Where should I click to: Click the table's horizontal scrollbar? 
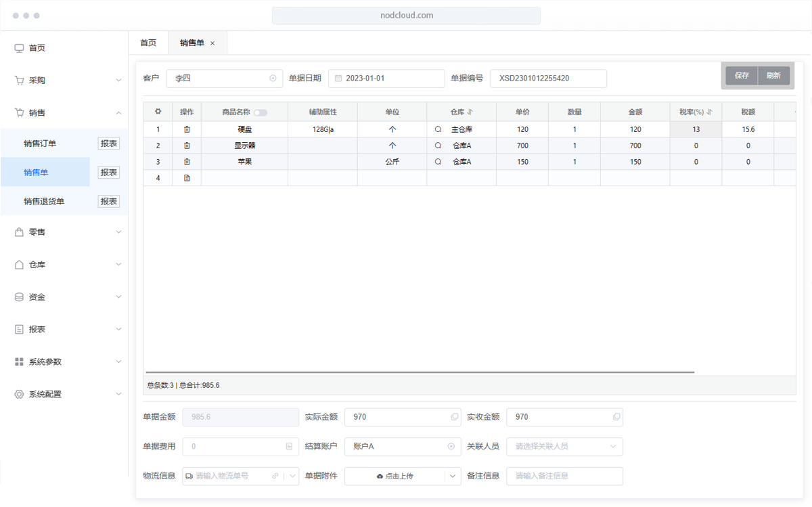coord(420,372)
